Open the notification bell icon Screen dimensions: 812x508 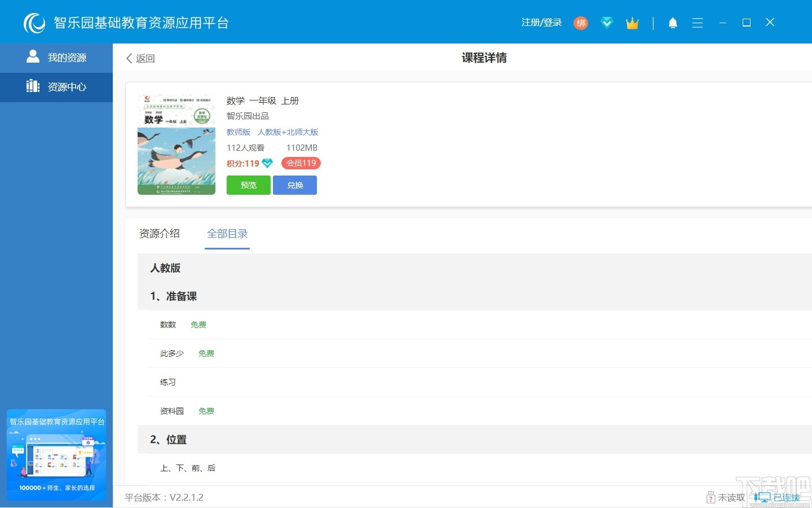(x=673, y=23)
